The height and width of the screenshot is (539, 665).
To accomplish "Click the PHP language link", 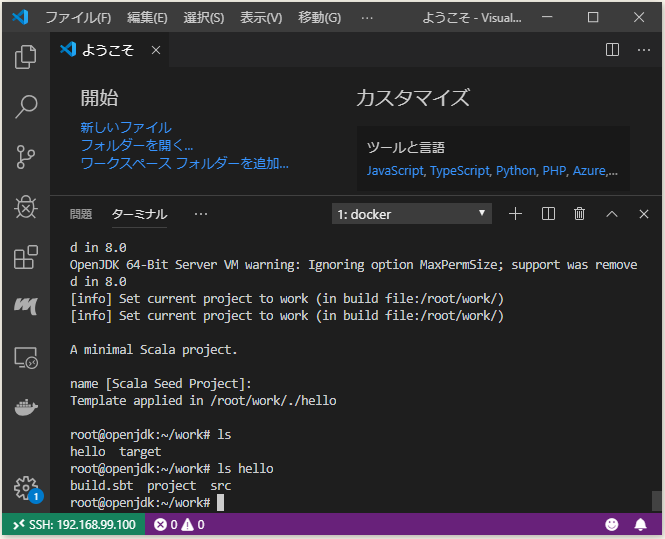I will click(x=554, y=170).
